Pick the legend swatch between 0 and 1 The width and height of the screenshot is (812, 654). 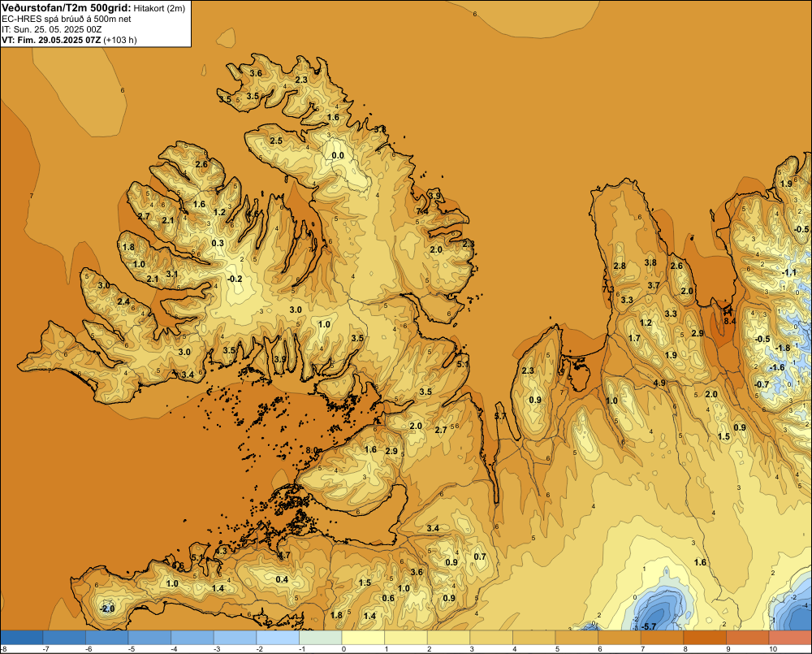[x=363, y=638]
